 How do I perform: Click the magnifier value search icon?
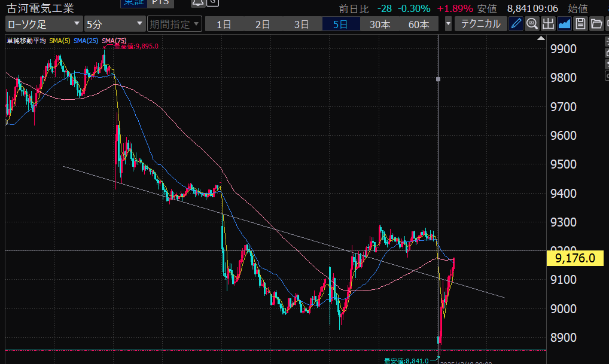(x=532, y=25)
